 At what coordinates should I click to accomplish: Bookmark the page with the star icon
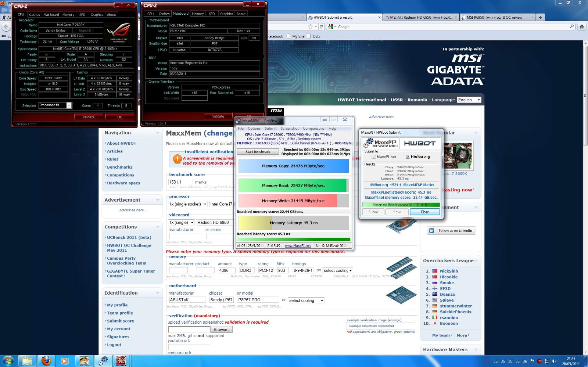pyautogui.click(x=311, y=26)
